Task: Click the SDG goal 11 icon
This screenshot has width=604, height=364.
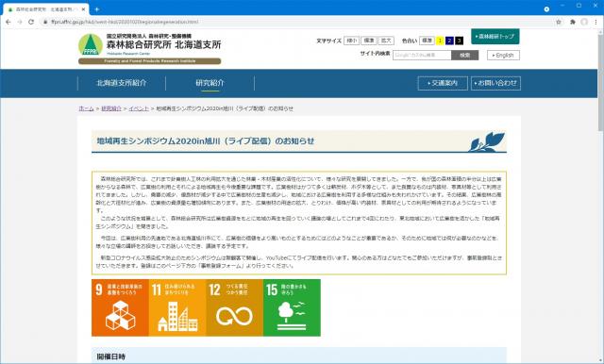Action: pos(177,307)
